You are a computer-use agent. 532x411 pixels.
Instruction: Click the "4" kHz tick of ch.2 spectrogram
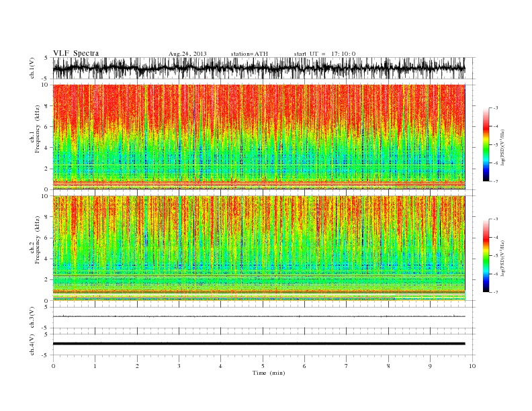pos(47,259)
